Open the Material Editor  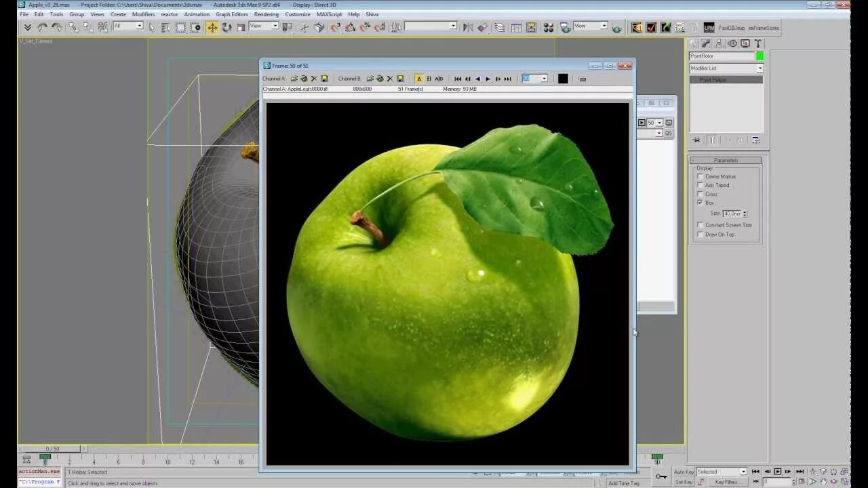pos(548,27)
